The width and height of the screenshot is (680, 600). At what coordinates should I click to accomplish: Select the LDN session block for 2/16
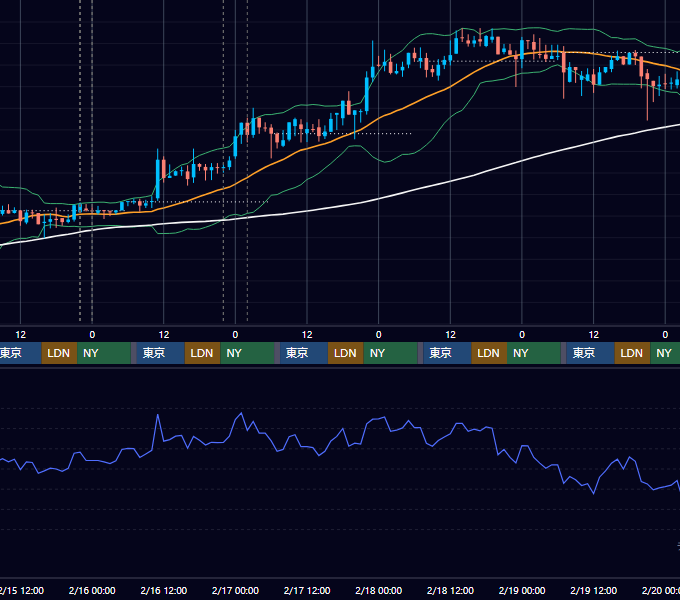203,353
